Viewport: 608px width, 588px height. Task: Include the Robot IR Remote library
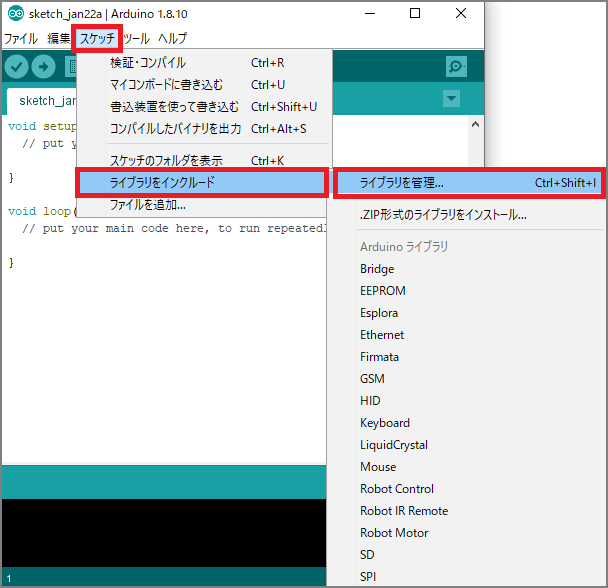coord(466,511)
